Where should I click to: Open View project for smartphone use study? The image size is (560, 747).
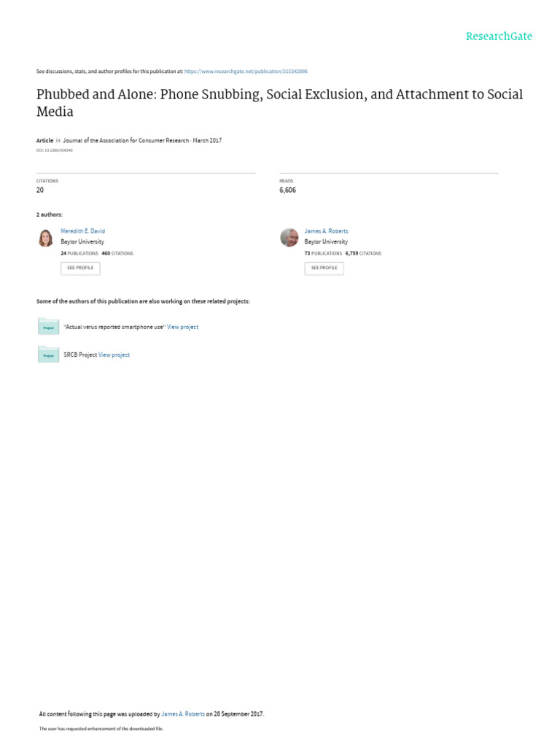(x=182, y=327)
